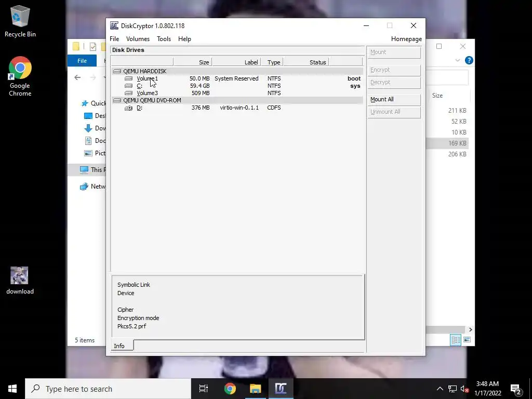Sort by the Label column header
The image size is (532, 399).
pyautogui.click(x=236, y=62)
